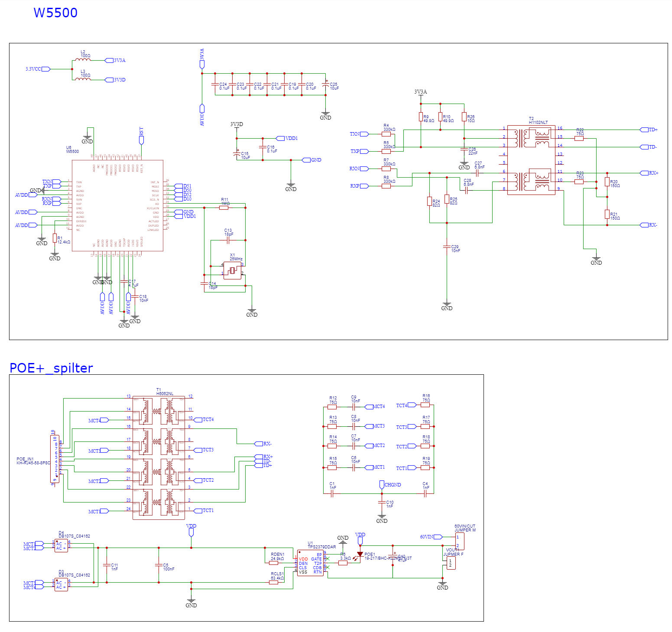Select the POE_IN1 RJ45 connector symbol
The image size is (672, 632).
(x=55, y=459)
